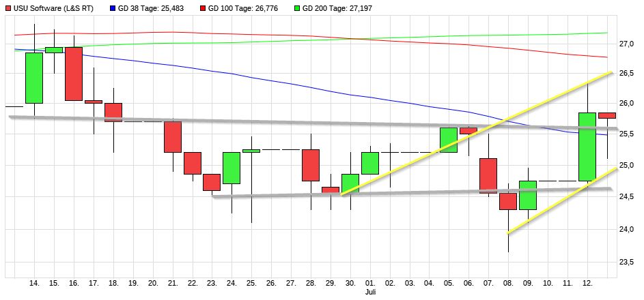
Task: Click the red candle on the 28th
Action: [x=311, y=165]
